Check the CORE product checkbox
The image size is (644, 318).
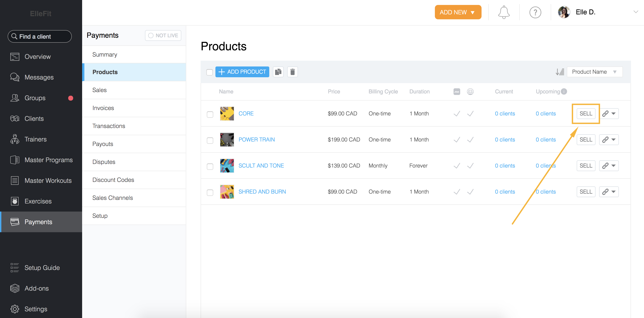210,114
